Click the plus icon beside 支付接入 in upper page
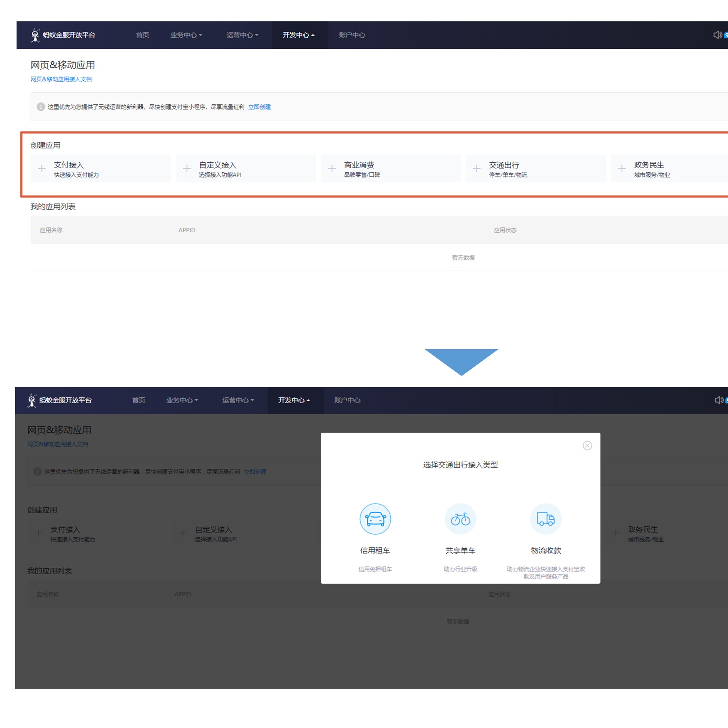This screenshot has height=728, width=728. point(42,169)
